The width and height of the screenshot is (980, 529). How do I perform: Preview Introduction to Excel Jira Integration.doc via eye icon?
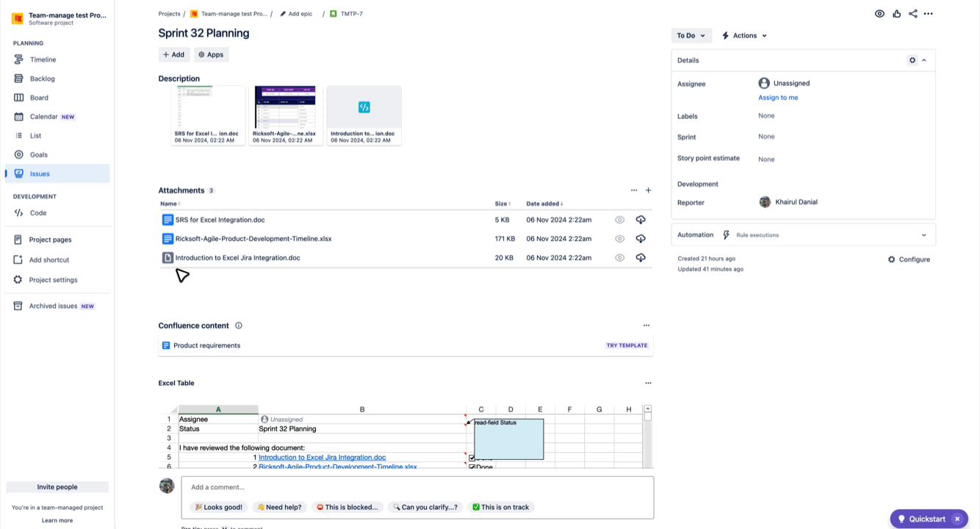[x=619, y=258]
